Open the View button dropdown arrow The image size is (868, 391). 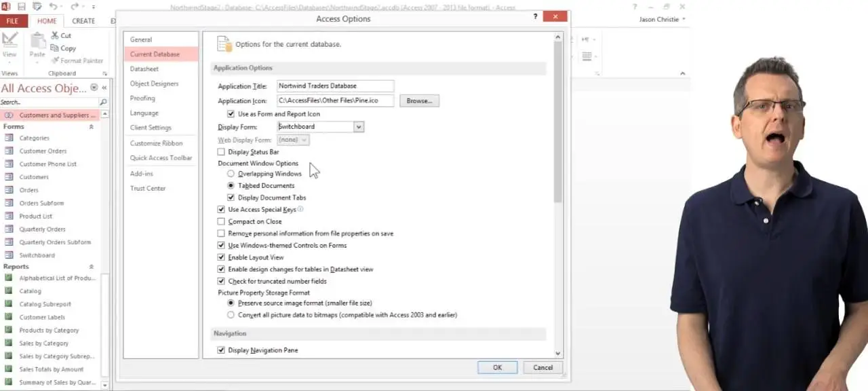[9, 62]
